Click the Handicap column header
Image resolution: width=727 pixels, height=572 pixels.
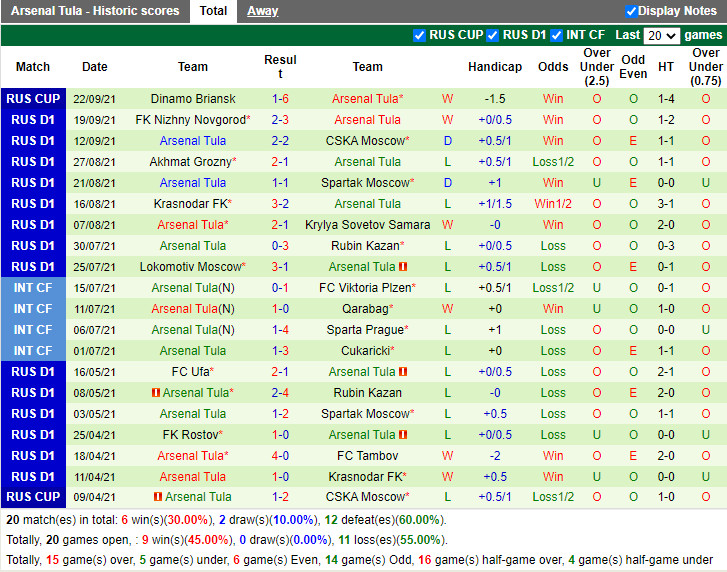[x=495, y=67]
